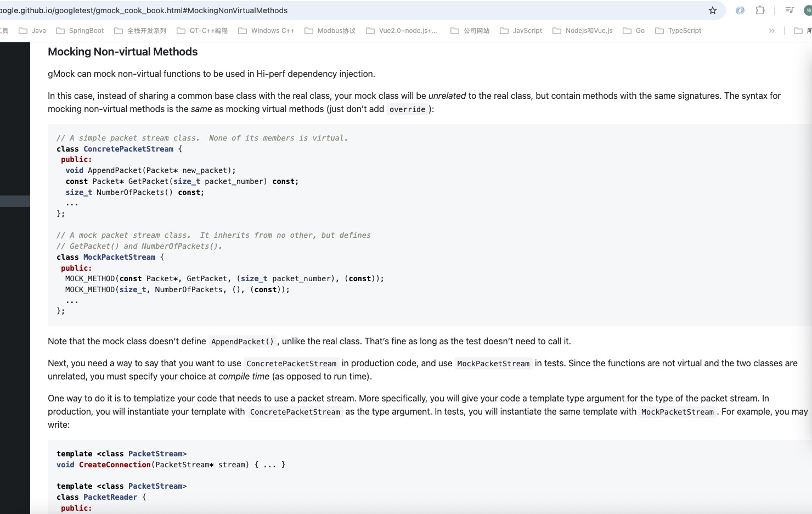Image resolution: width=812 pixels, height=514 pixels.
Task: Open the 公司网站 bookmark folder
Action: 470,31
